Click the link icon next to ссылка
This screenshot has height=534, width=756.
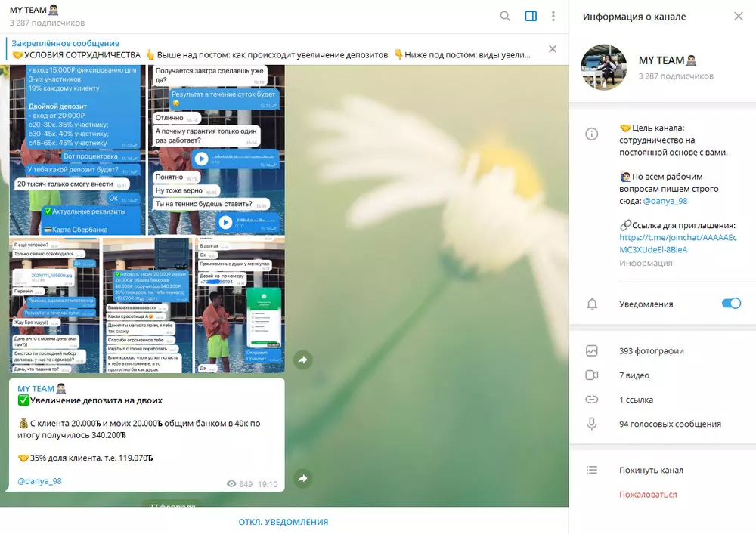coord(592,399)
